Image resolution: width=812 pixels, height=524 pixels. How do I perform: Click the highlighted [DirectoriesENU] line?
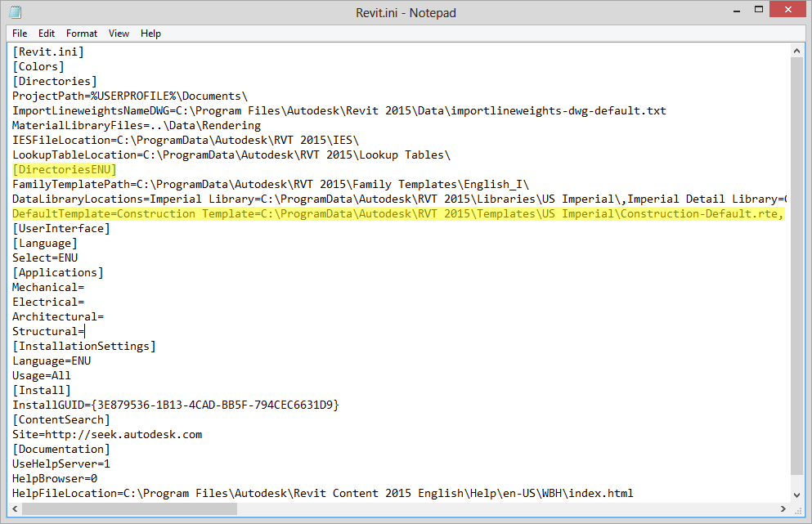(x=65, y=169)
